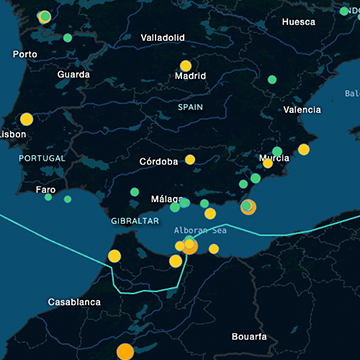Select the yellow earthquake marker above Madrid label

pyautogui.click(x=186, y=66)
